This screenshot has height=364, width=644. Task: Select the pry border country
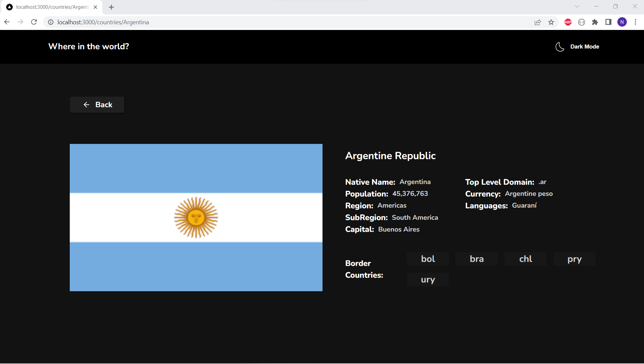pyautogui.click(x=574, y=259)
